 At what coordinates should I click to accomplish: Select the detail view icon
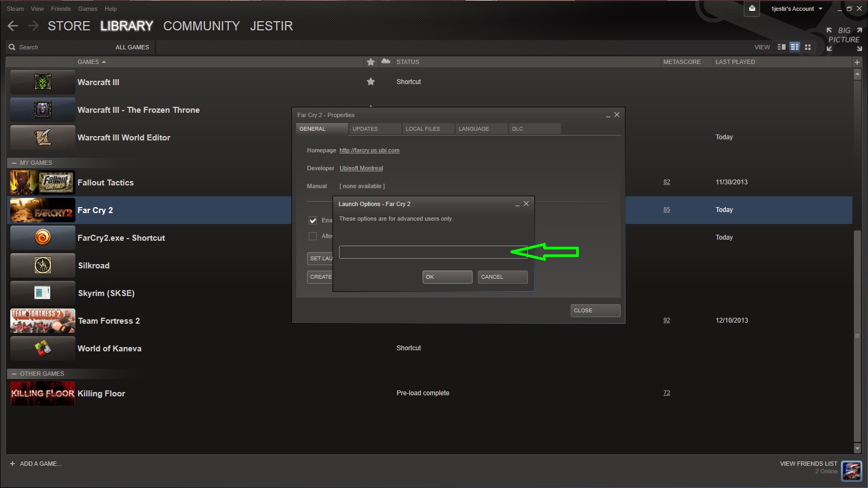click(x=782, y=47)
